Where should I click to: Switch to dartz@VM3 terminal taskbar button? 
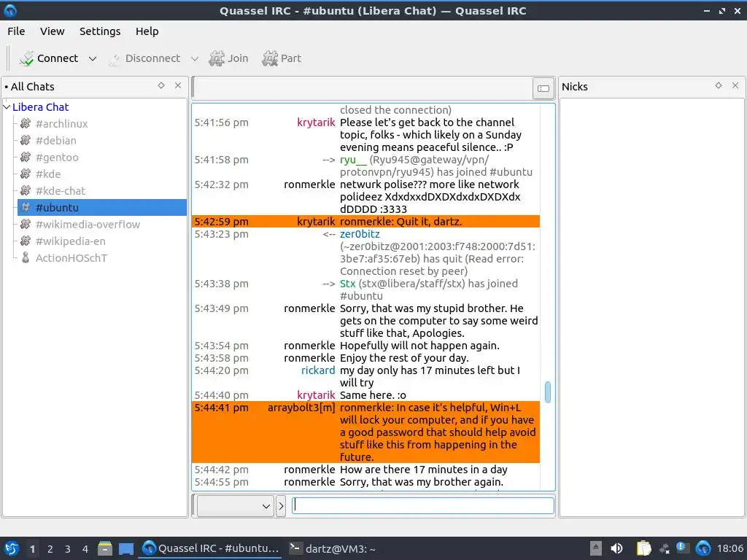tap(333, 548)
